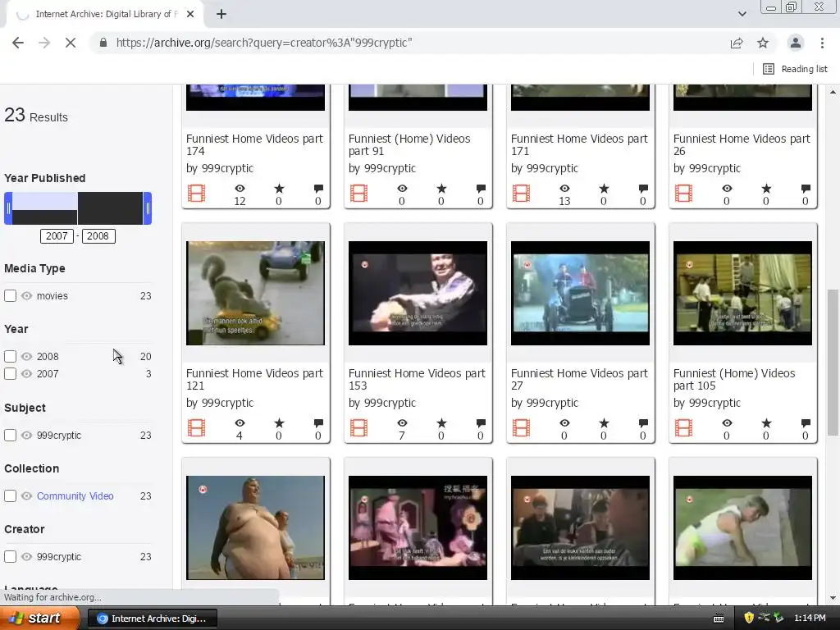Check the movies media type filter
Screen dimensions: 840x630
click(x=10, y=295)
